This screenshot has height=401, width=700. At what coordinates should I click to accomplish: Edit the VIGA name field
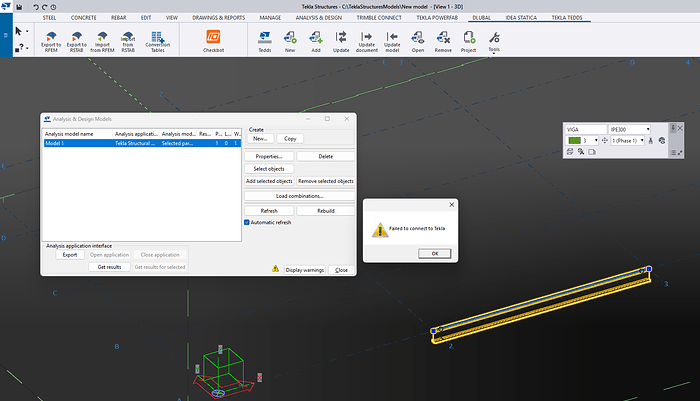586,129
